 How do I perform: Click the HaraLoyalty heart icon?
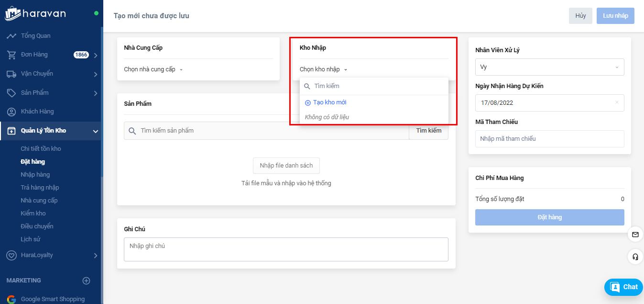11,255
